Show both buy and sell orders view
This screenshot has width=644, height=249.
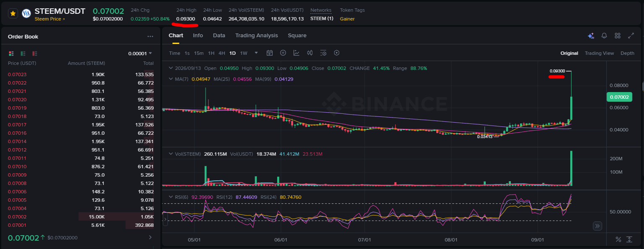(11, 54)
